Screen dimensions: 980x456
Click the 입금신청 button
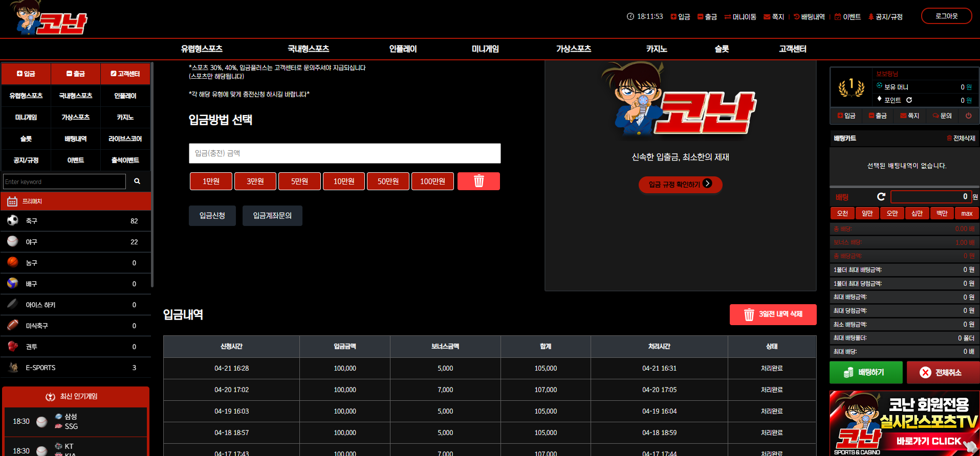(x=212, y=216)
